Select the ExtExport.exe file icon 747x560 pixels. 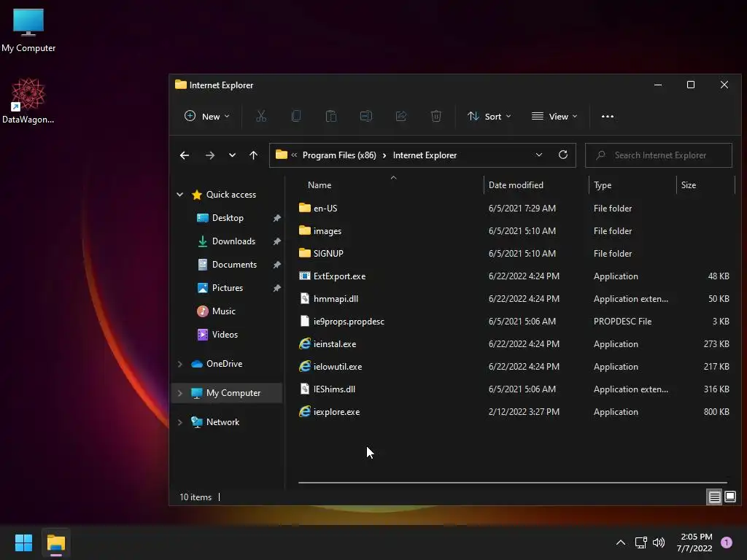pyautogui.click(x=304, y=276)
